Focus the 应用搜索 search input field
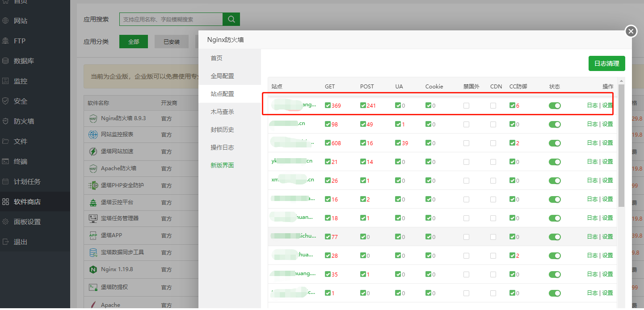Viewport: 644px width, 310px height. point(171,19)
